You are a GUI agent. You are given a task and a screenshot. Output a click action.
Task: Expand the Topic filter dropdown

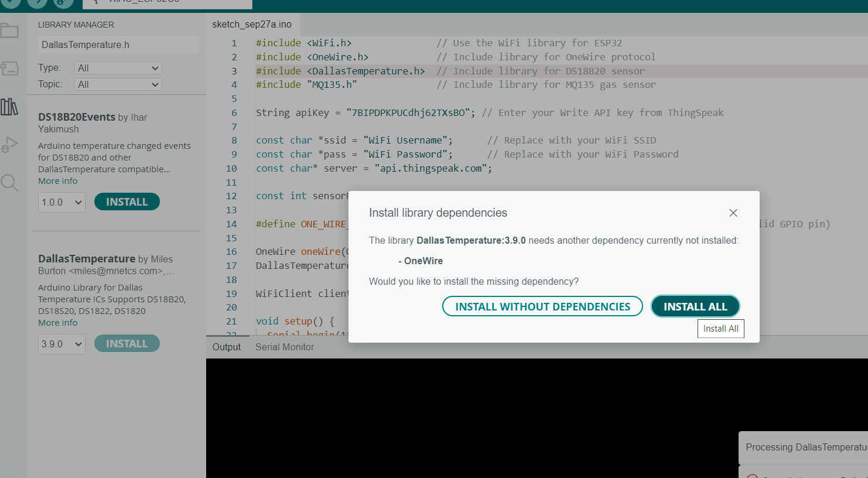click(118, 84)
